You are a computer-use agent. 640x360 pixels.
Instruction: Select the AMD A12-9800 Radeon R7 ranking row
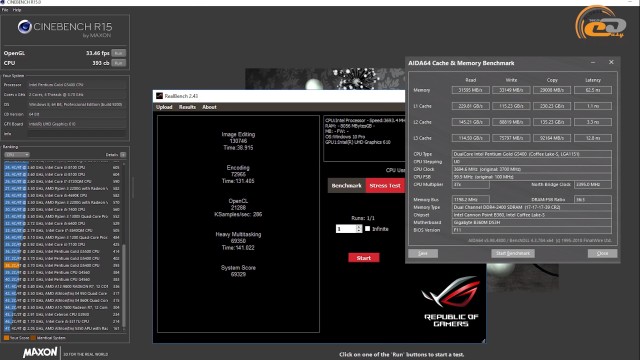[x=63, y=286]
